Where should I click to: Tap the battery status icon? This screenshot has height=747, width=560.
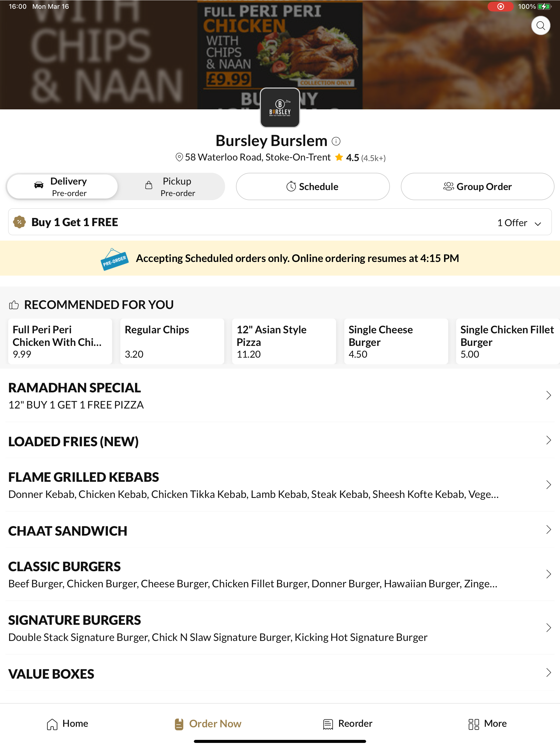[x=544, y=6]
